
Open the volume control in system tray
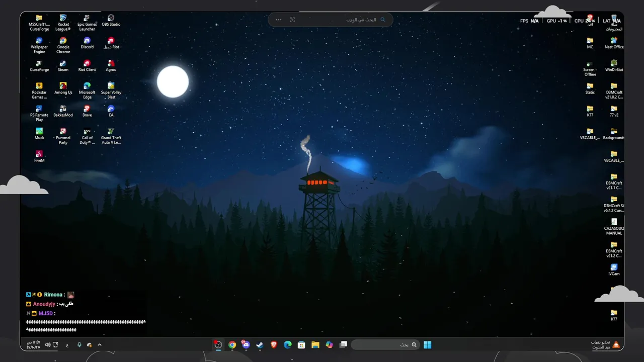(x=47, y=345)
